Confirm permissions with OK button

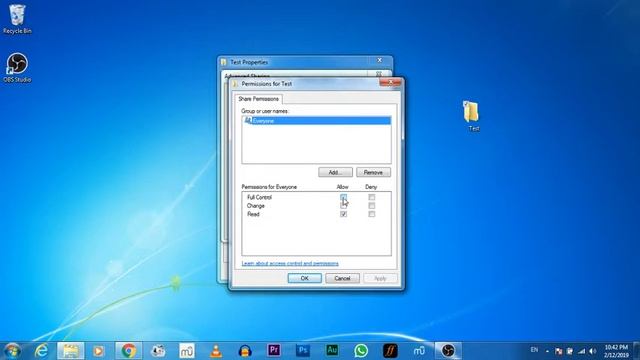point(304,278)
